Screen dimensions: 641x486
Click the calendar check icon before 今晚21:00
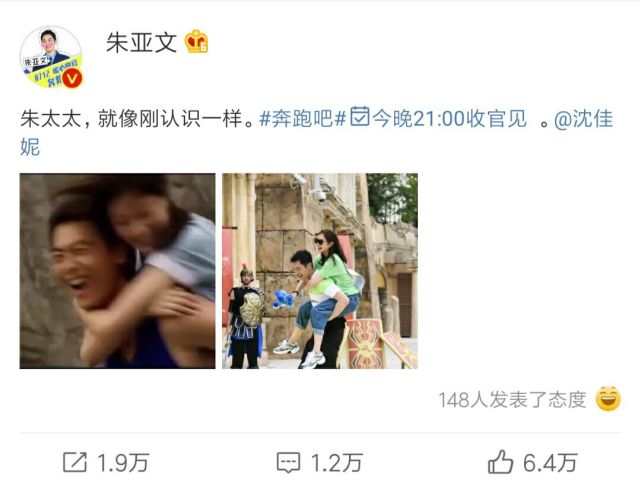360,116
